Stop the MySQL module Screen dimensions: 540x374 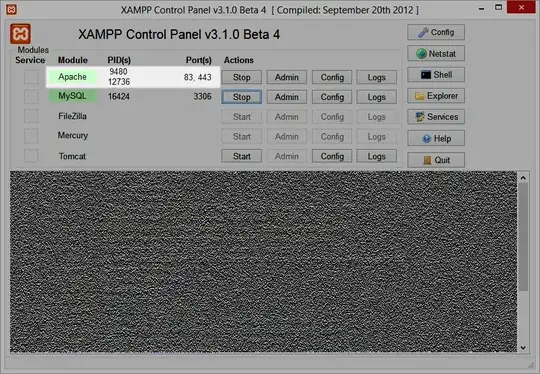pyautogui.click(x=241, y=97)
